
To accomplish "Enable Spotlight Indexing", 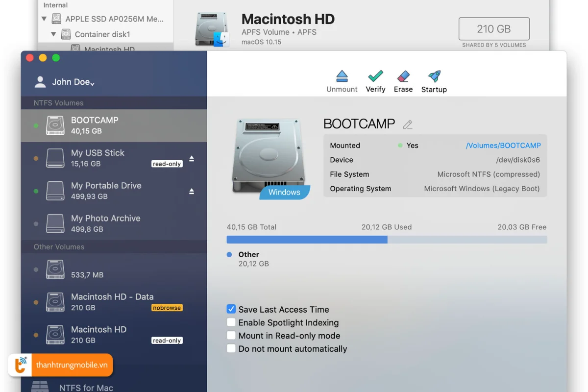I will point(231,322).
